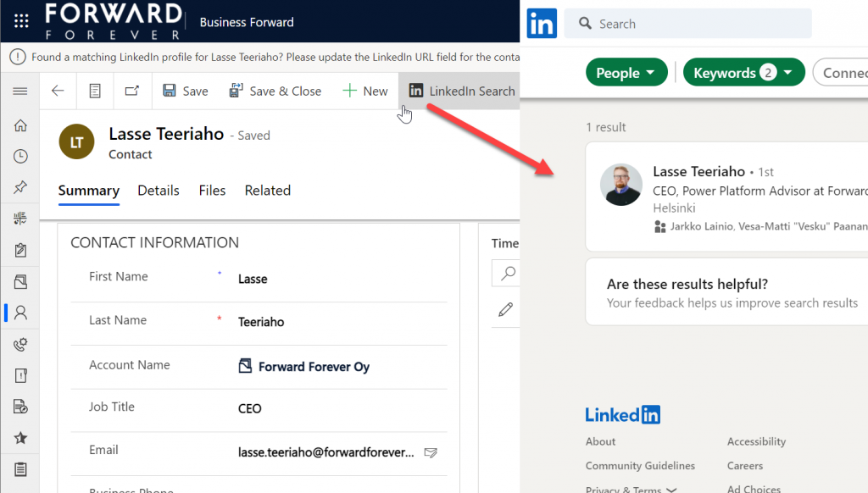Switch to the Details tab
This screenshot has width=868, height=493.
[159, 191]
